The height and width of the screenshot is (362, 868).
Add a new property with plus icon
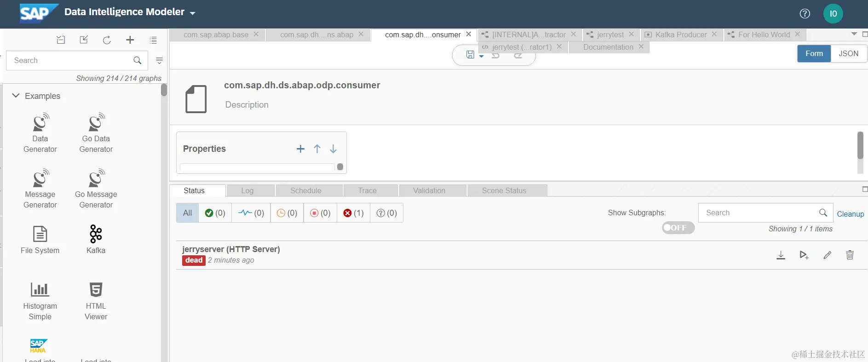(300, 149)
